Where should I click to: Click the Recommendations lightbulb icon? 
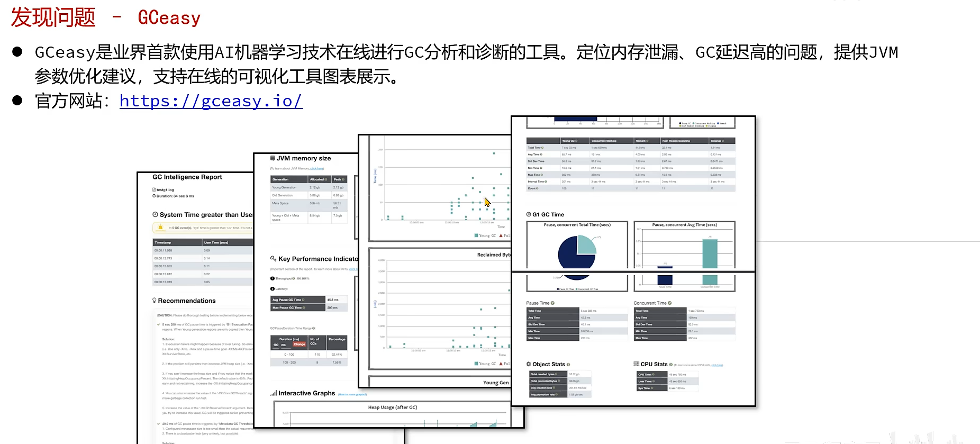tap(155, 300)
